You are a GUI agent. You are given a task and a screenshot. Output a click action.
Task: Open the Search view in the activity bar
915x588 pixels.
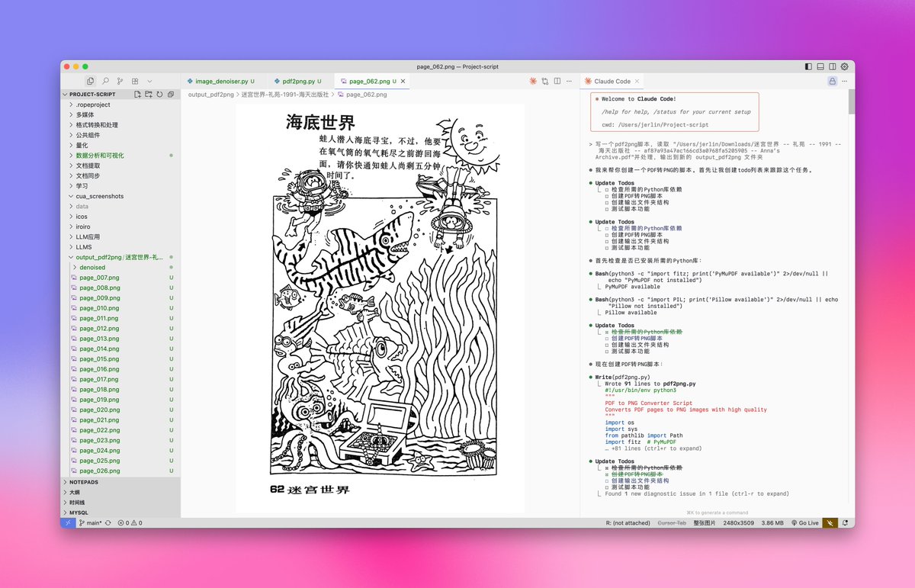coord(107,81)
